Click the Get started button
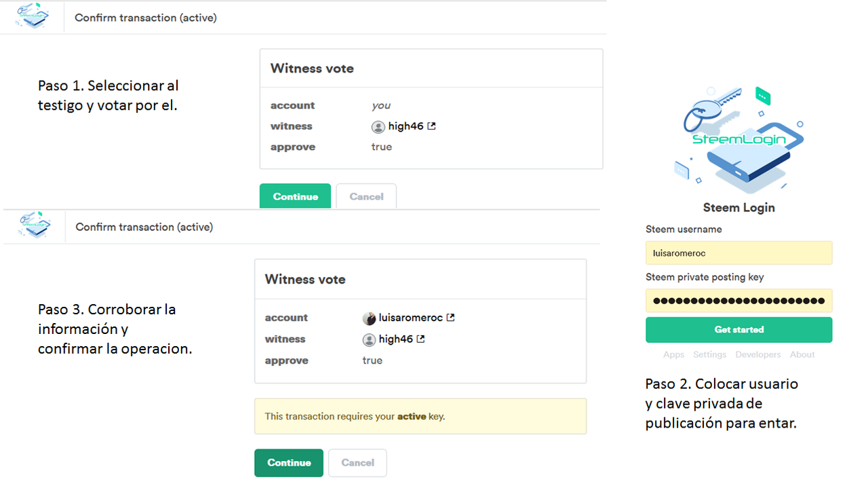 pos(738,330)
